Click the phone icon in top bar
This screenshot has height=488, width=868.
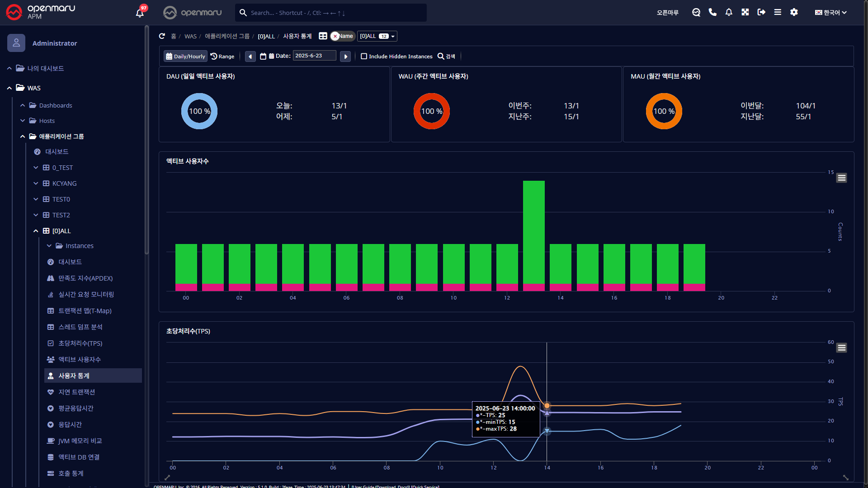coord(712,12)
